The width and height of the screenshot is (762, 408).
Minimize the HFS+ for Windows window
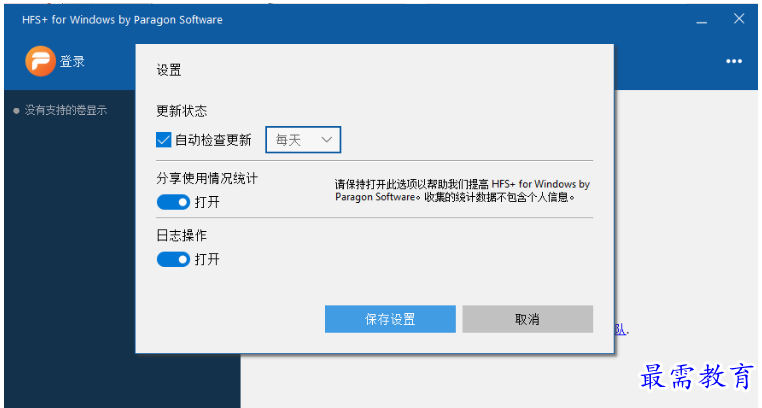(701, 20)
